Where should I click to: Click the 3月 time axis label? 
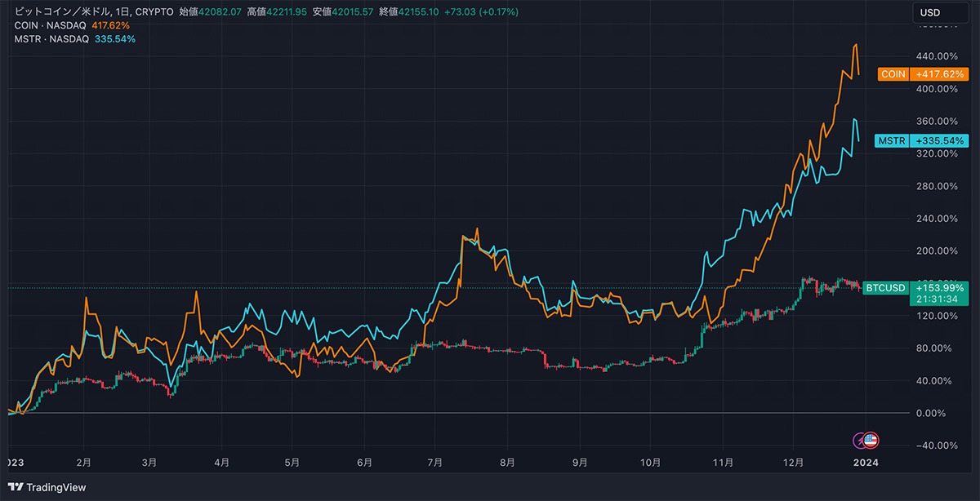coord(149,462)
